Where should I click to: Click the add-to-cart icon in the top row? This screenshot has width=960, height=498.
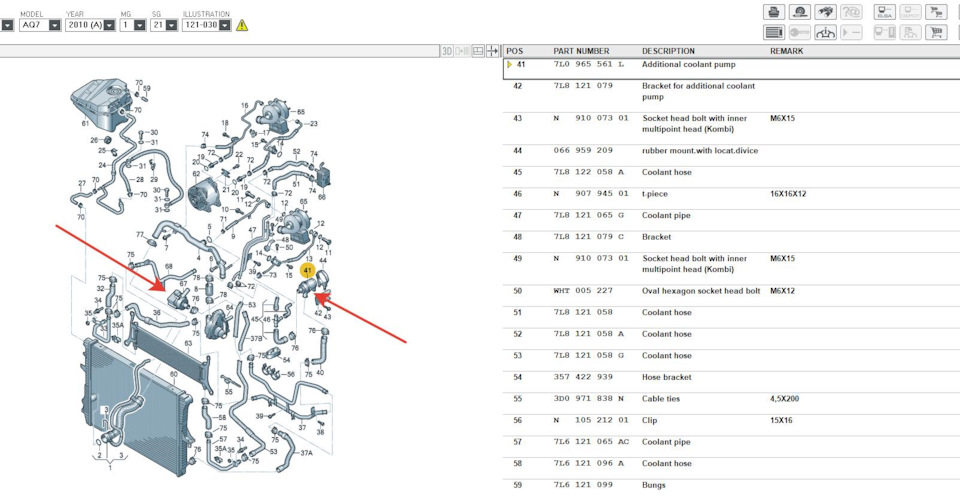tap(937, 12)
